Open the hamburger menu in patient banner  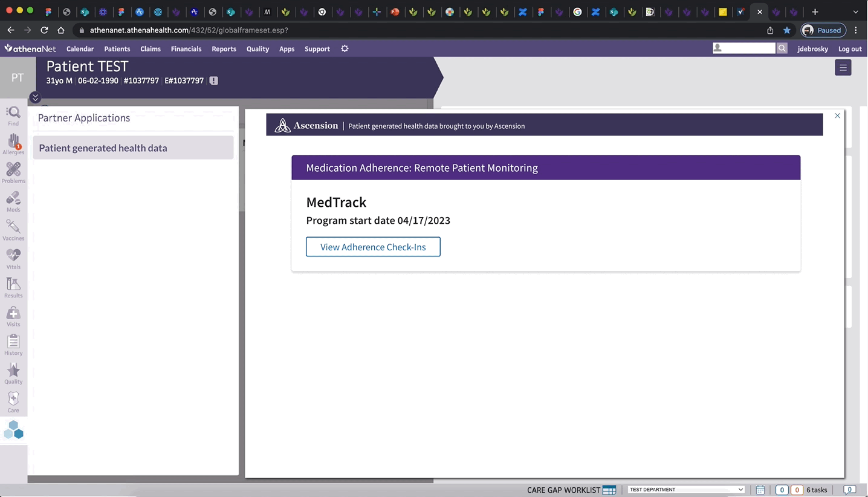tap(843, 68)
